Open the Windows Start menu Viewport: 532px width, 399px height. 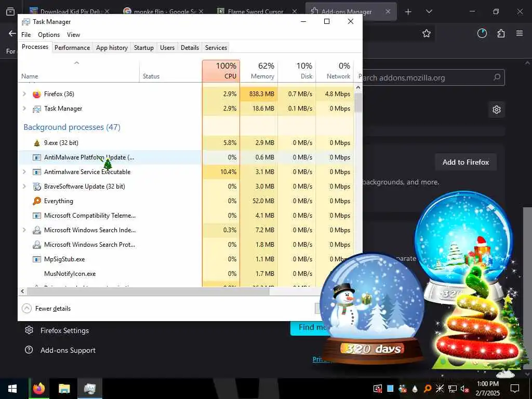[x=12, y=388]
